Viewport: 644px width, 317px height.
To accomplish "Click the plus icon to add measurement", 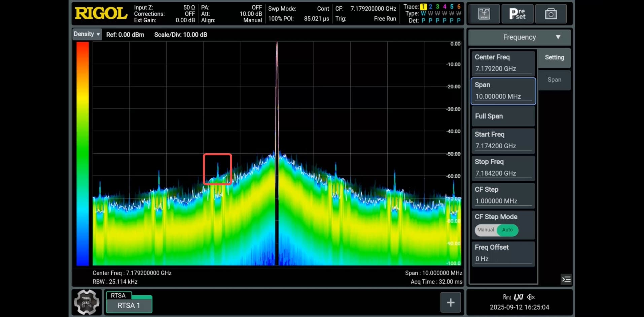I will tap(451, 303).
